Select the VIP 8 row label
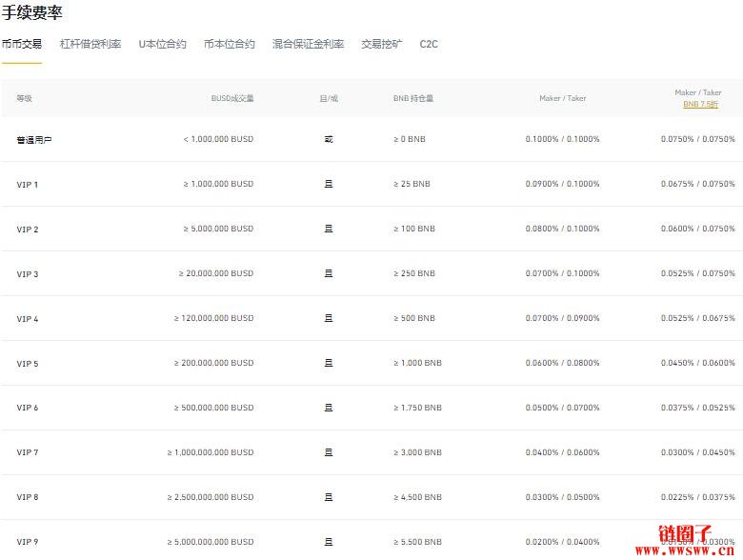Viewport: 743px width, 560px height. coord(28,497)
